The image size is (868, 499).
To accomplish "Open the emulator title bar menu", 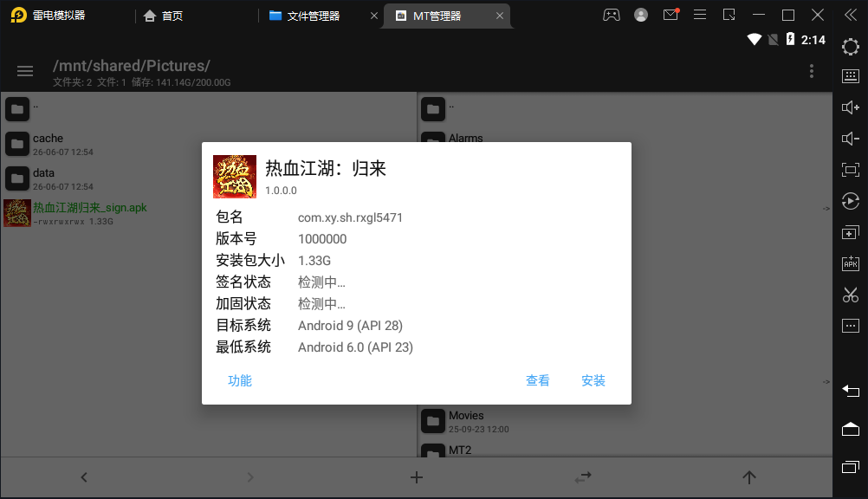I will [700, 15].
